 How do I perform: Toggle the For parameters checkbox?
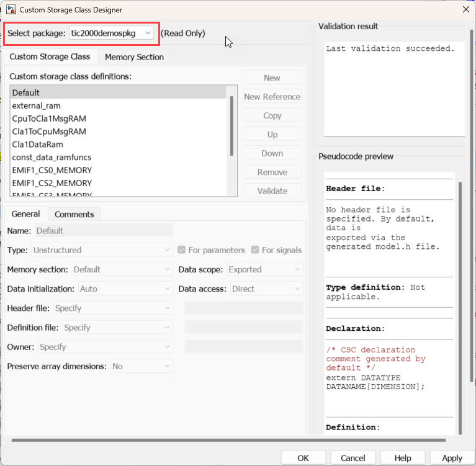click(182, 250)
